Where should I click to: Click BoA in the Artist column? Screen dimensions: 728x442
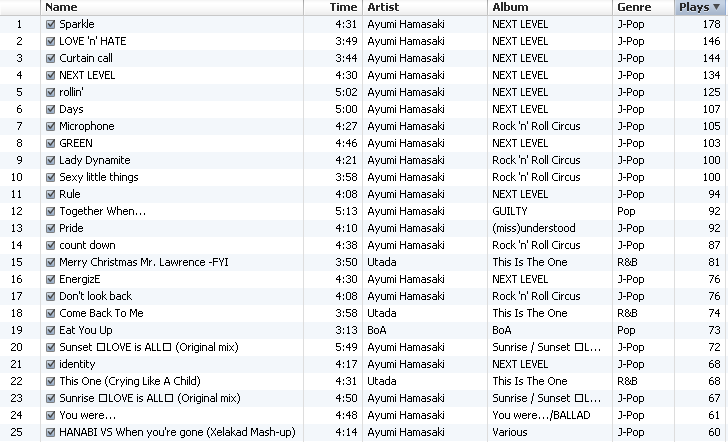378,330
